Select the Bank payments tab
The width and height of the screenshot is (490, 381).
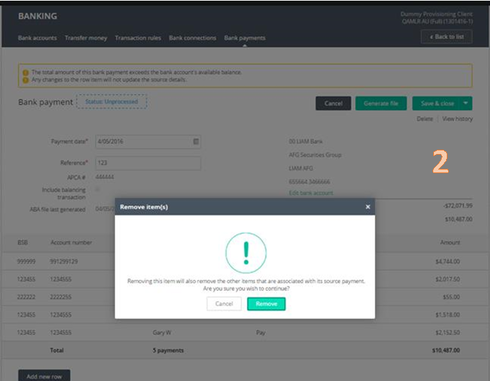(x=245, y=38)
